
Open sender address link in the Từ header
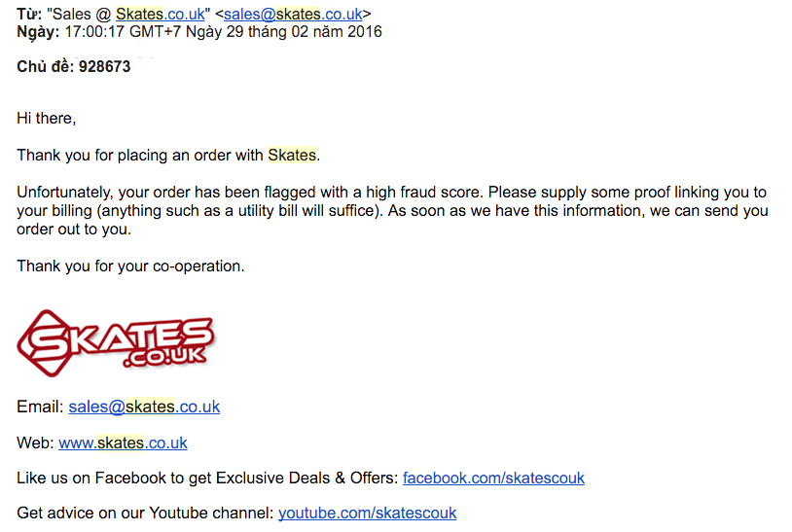293,14
